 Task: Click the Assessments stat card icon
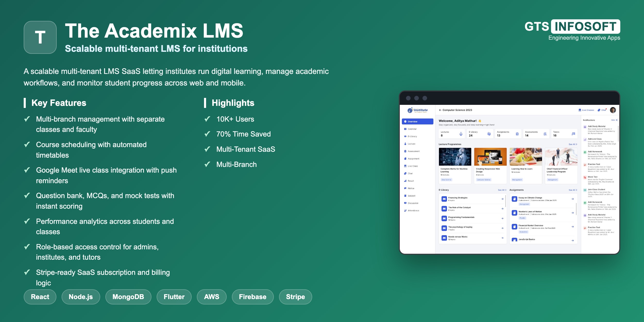point(545,134)
